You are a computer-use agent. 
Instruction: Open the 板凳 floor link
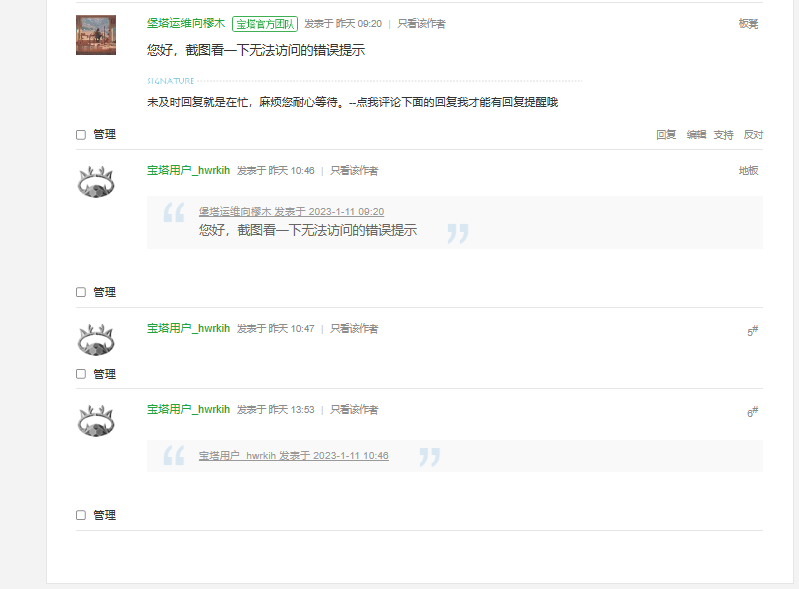(749, 24)
